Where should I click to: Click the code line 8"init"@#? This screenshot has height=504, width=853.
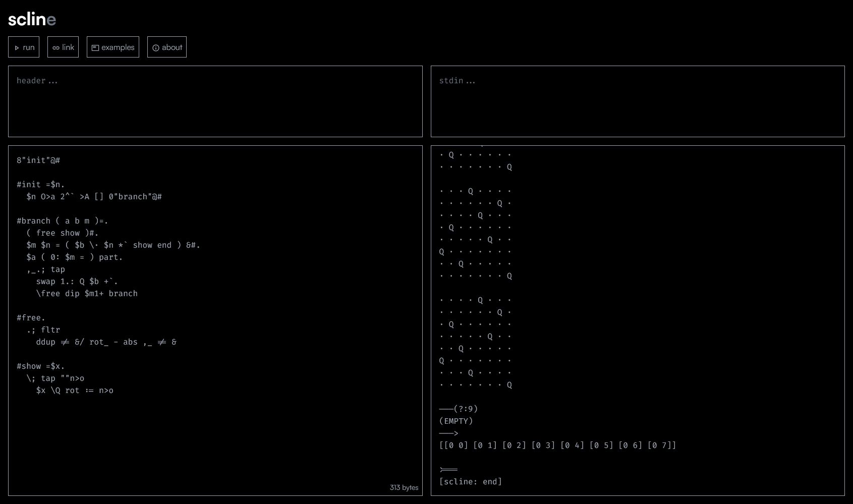pyautogui.click(x=38, y=160)
